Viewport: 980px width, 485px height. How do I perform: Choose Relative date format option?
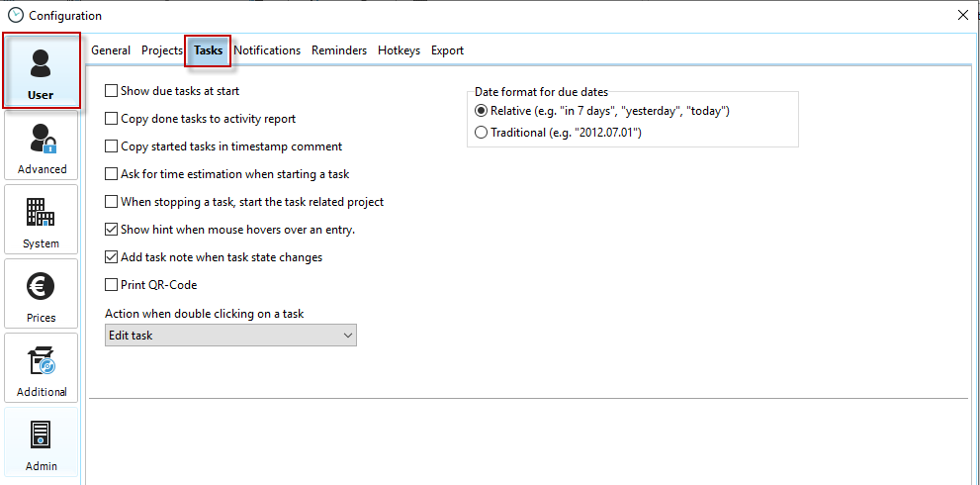(482, 111)
